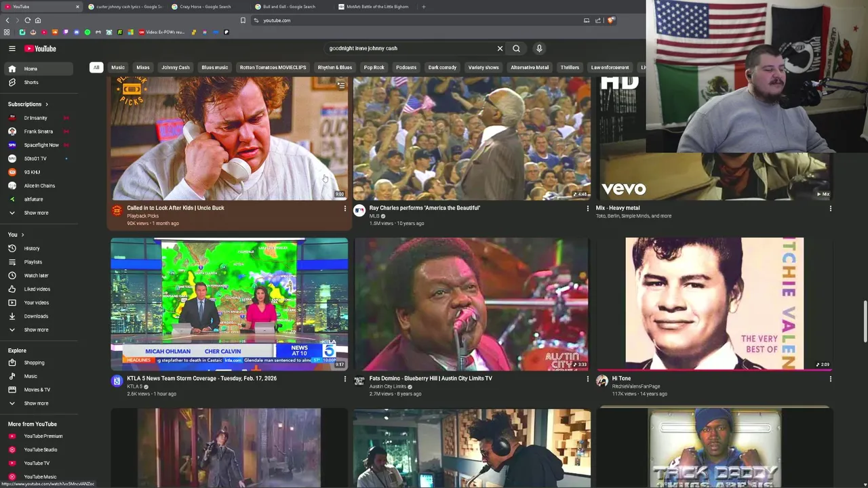868x488 pixels.
Task: Open more options for Hi Tone video
Action: click(830, 379)
